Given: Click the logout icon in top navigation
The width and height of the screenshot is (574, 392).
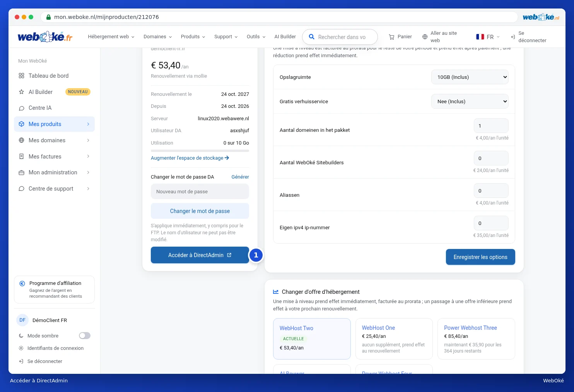Looking at the screenshot, I should [x=513, y=37].
